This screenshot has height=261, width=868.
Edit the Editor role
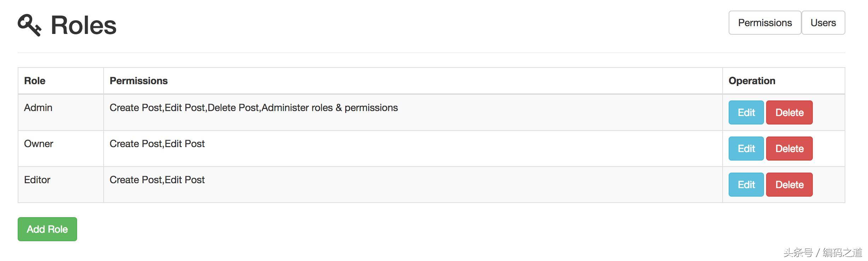[x=746, y=185]
